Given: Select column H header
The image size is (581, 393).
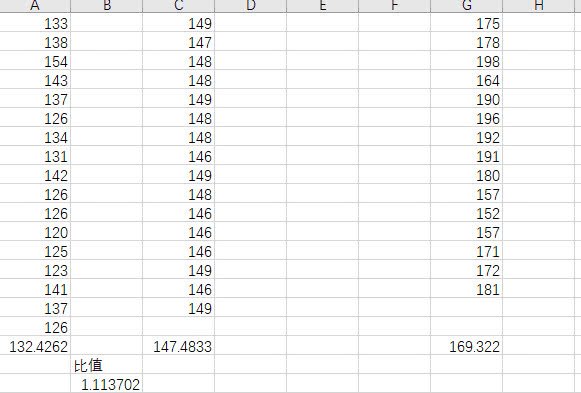Looking at the screenshot, I should point(538,6).
